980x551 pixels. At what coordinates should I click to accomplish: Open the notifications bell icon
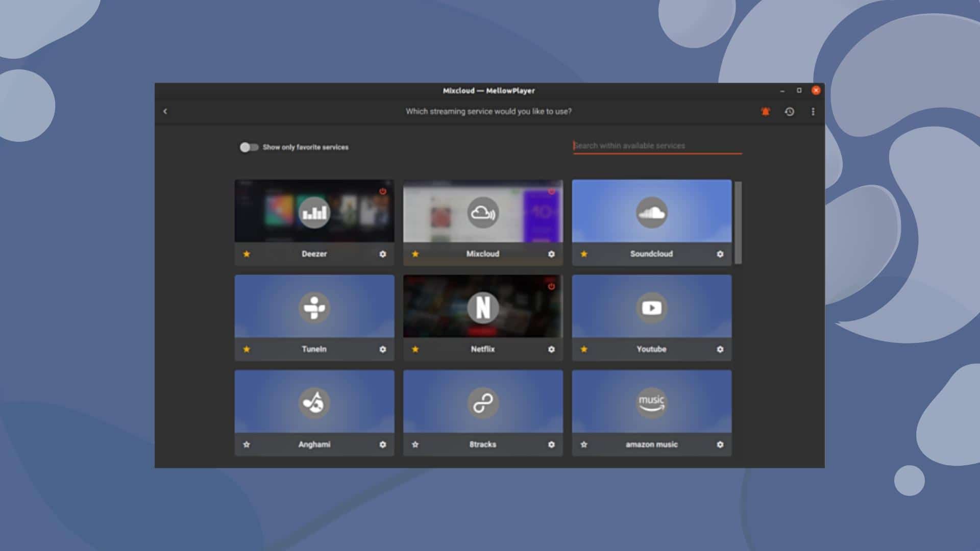[765, 111]
